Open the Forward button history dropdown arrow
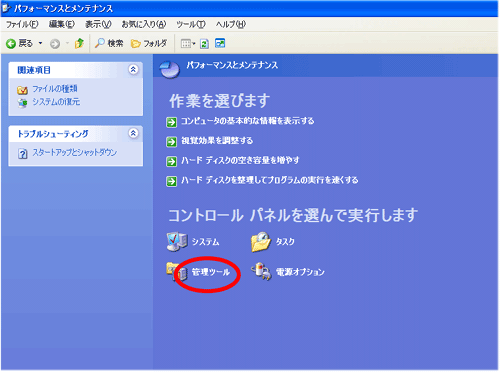500x372 pixels. tap(67, 43)
